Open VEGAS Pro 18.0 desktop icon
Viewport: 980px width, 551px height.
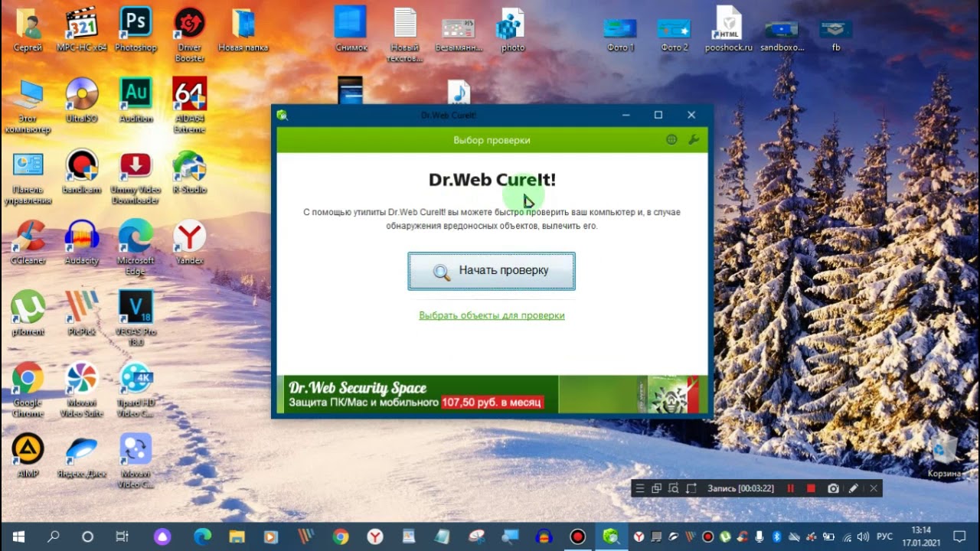coord(136,319)
